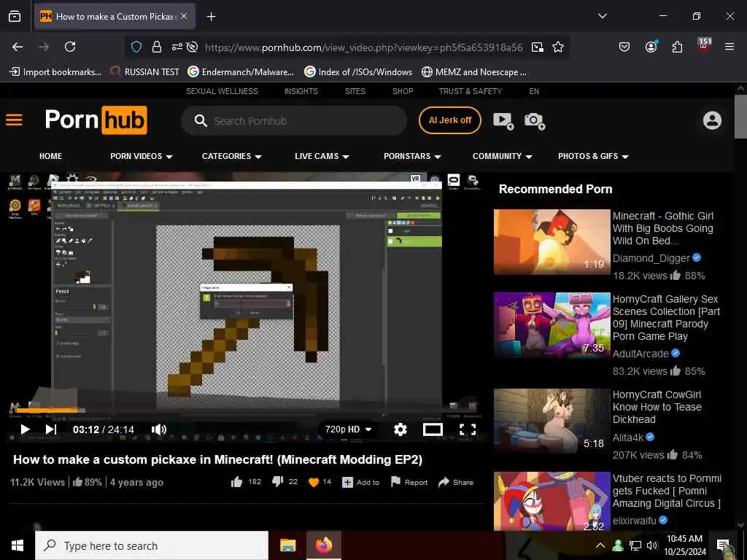Toggle fullscreen video mode
This screenshot has height=560, width=747.
click(x=468, y=429)
